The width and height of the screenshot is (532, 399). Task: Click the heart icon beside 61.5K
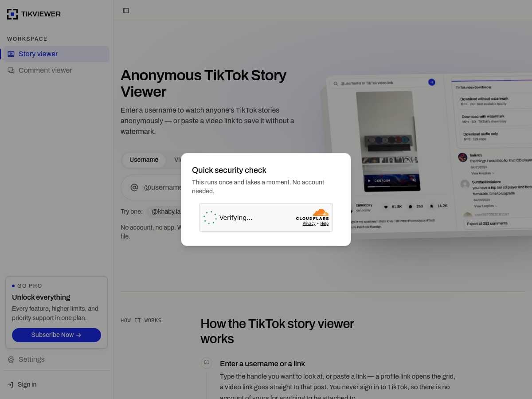pyautogui.click(x=386, y=207)
